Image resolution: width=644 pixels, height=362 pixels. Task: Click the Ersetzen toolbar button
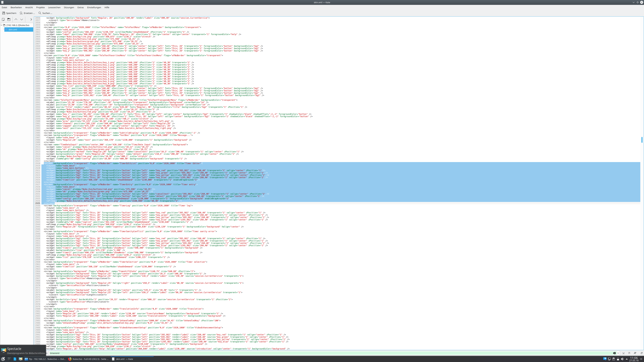pos(27,13)
